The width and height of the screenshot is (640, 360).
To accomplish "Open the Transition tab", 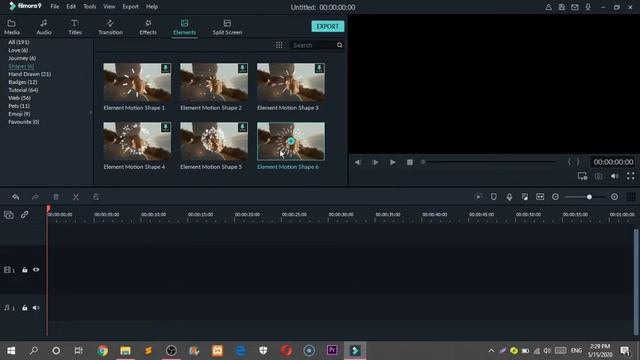I will (x=110, y=27).
